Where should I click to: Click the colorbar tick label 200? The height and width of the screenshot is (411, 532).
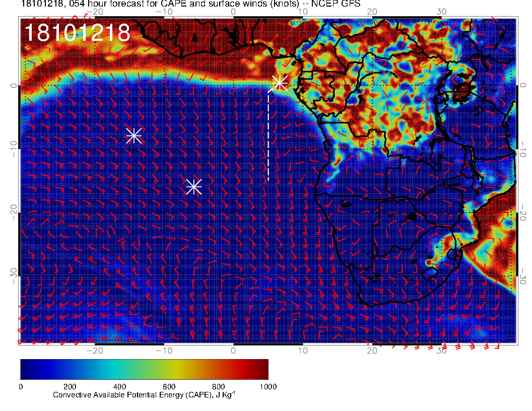(70, 387)
